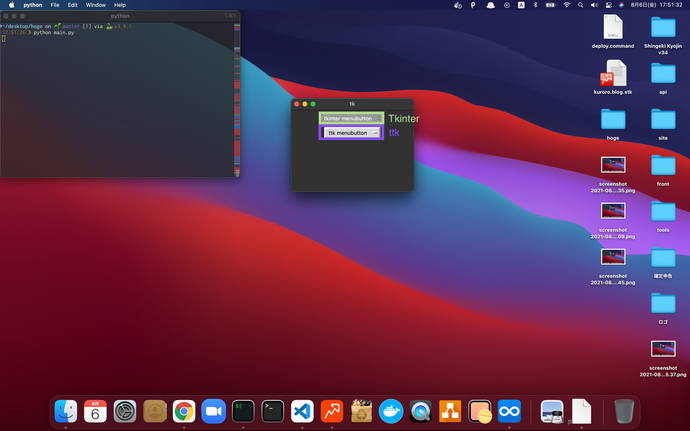Open the Window menu
Screen dimensions: 690x431
[x=95, y=5]
